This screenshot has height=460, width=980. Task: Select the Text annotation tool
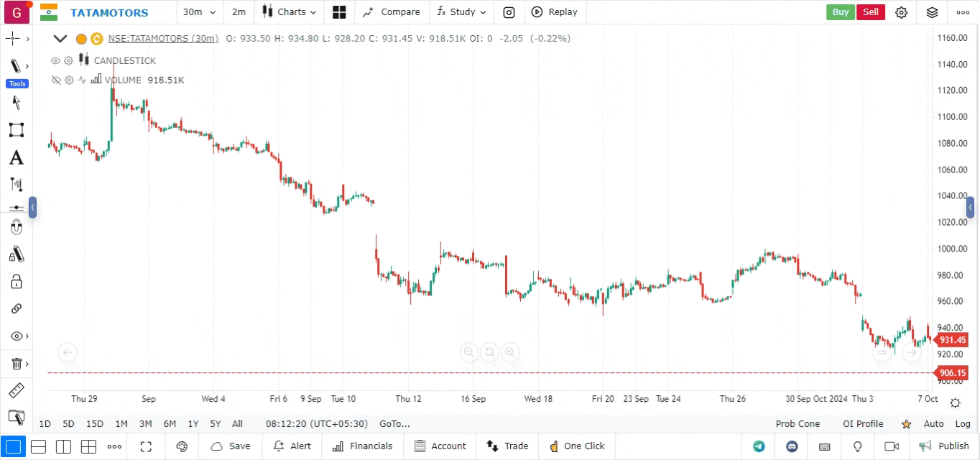16,157
